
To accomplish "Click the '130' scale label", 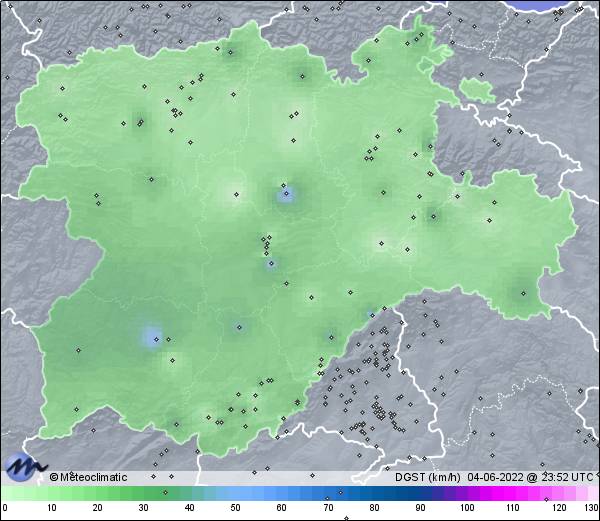I will point(592,508).
